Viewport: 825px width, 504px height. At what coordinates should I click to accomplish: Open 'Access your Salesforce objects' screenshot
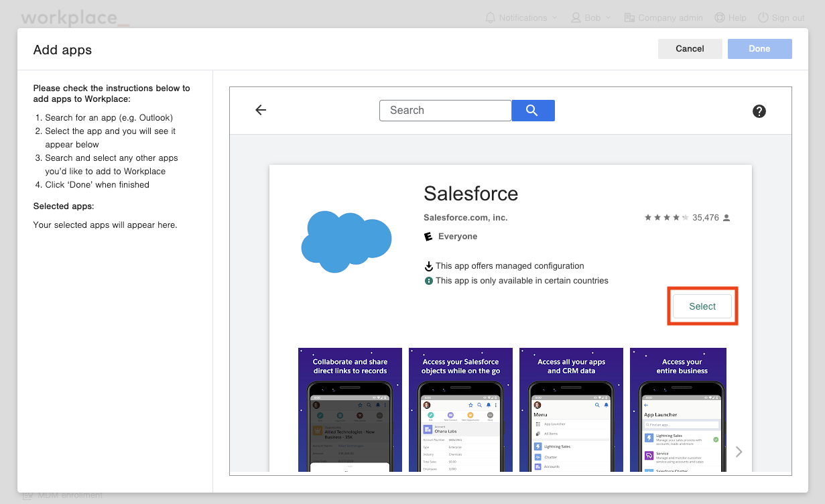click(x=460, y=409)
